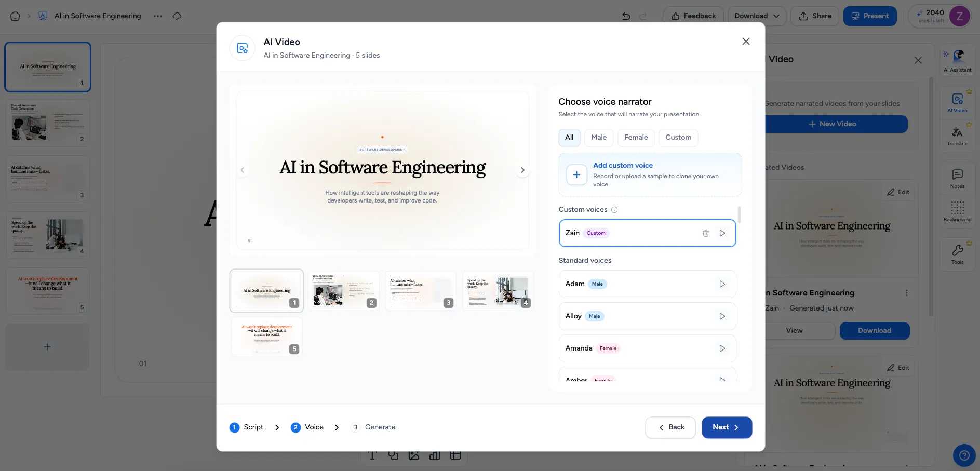This screenshot has height=471, width=980.
Task: Show All voices filter
Action: tap(569, 138)
